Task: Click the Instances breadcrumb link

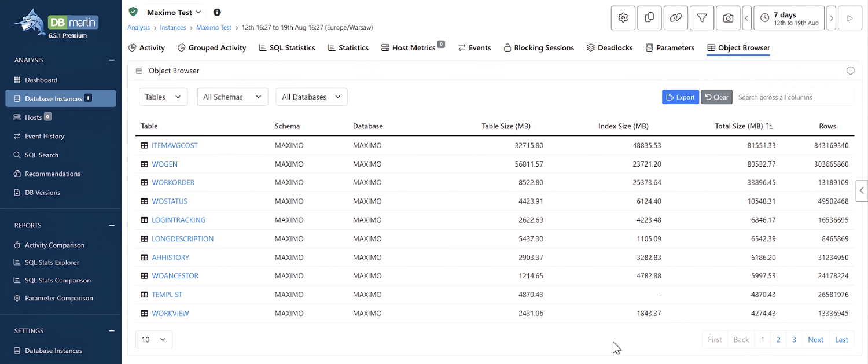Action: tap(173, 27)
